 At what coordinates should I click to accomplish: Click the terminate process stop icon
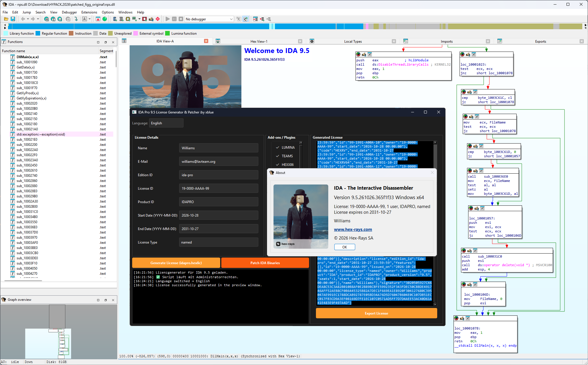(181, 19)
